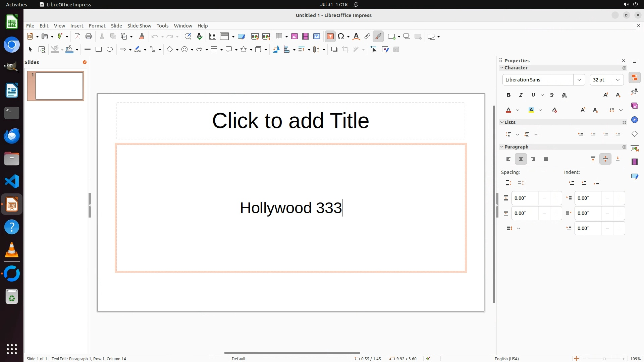This screenshot has height=362, width=644.
Task: Toggle Italic formatting in sidebar
Action: (x=521, y=95)
